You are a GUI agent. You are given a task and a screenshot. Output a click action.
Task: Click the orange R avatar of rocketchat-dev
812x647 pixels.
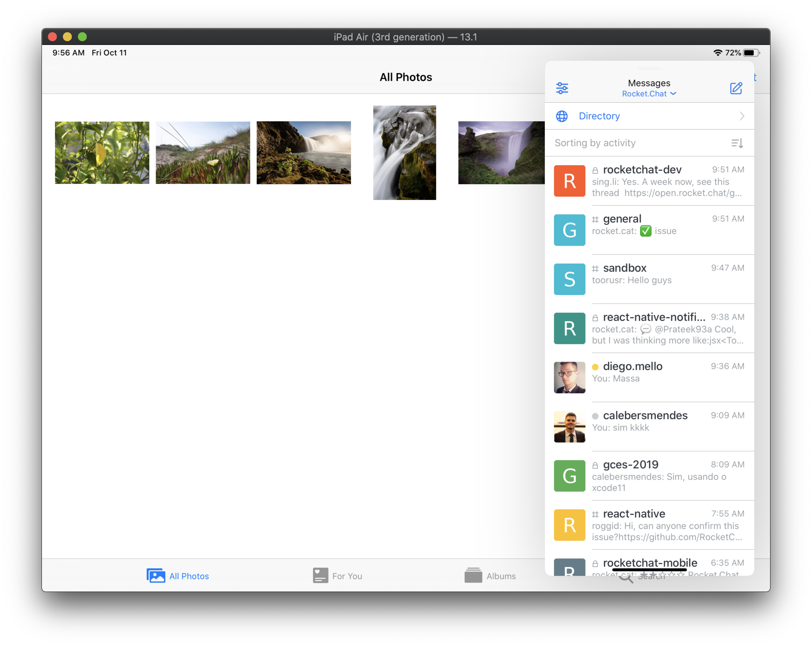(x=569, y=181)
